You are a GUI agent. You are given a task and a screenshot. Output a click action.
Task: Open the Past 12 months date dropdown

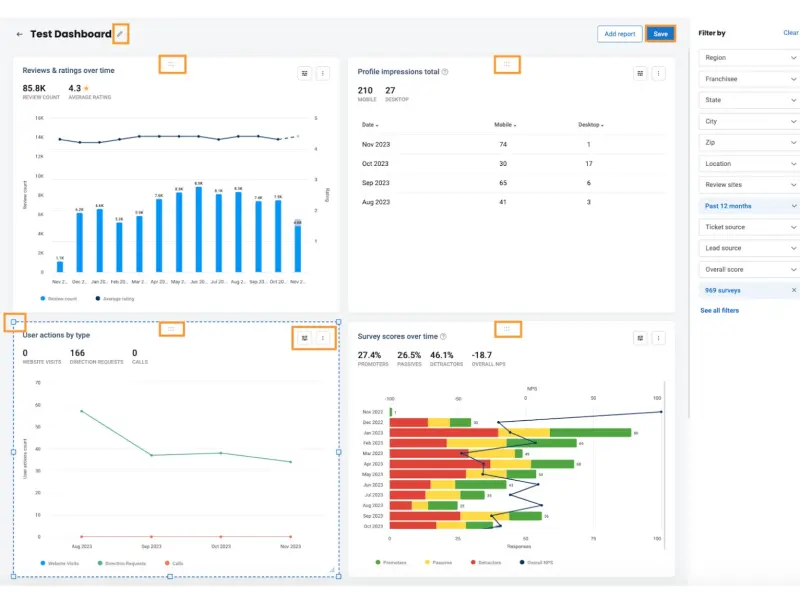748,206
